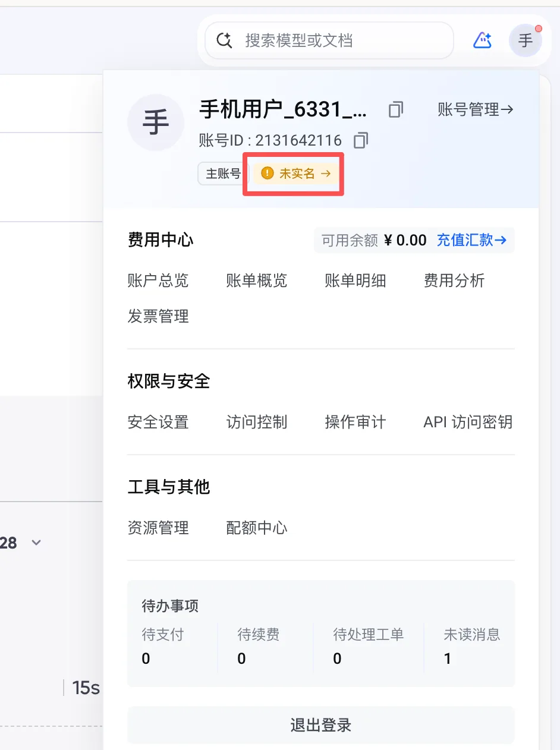Open 发票管理

click(x=158, y=316)
